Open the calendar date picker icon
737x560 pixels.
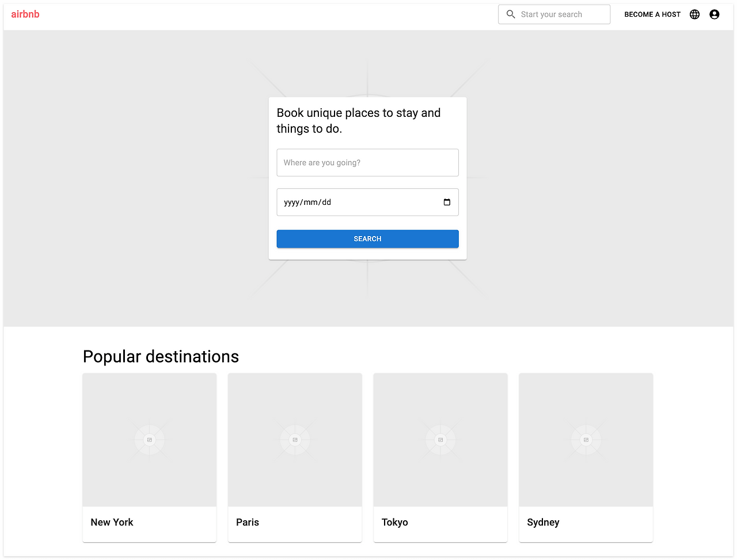tap(447, 202)
